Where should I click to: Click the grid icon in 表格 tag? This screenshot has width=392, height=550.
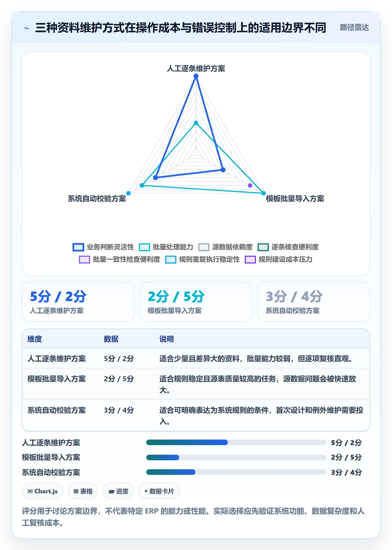coord(76,491)
